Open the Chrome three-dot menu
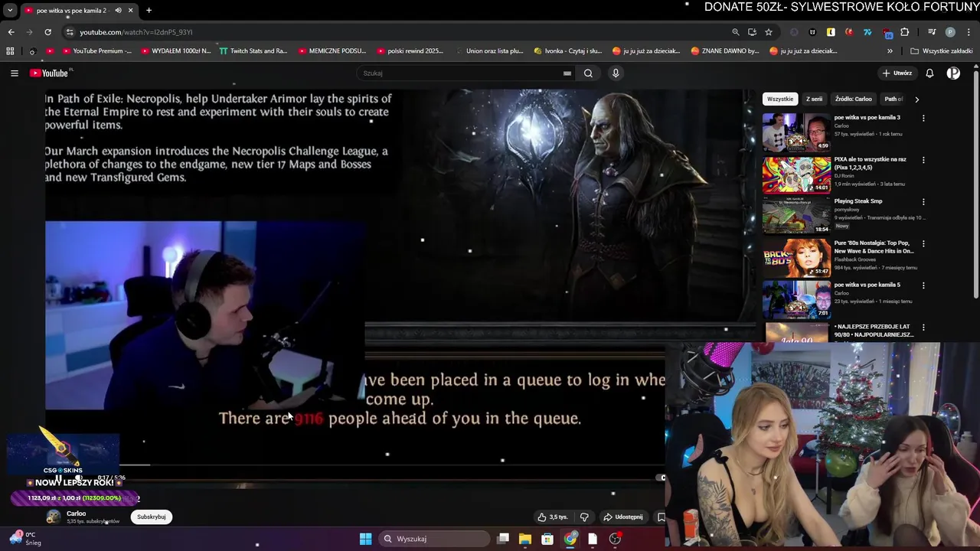The width and height of the screenshot is (980, 551). pos(969,32)
